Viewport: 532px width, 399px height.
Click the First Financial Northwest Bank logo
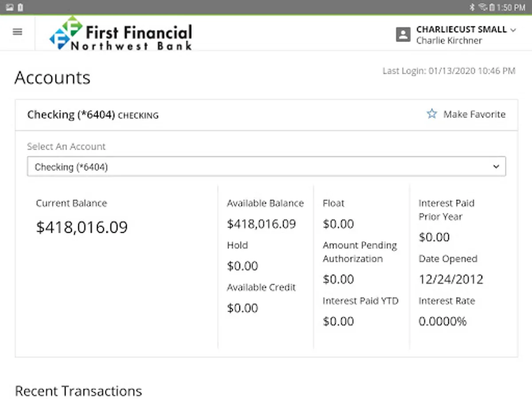tap(121, 33)
